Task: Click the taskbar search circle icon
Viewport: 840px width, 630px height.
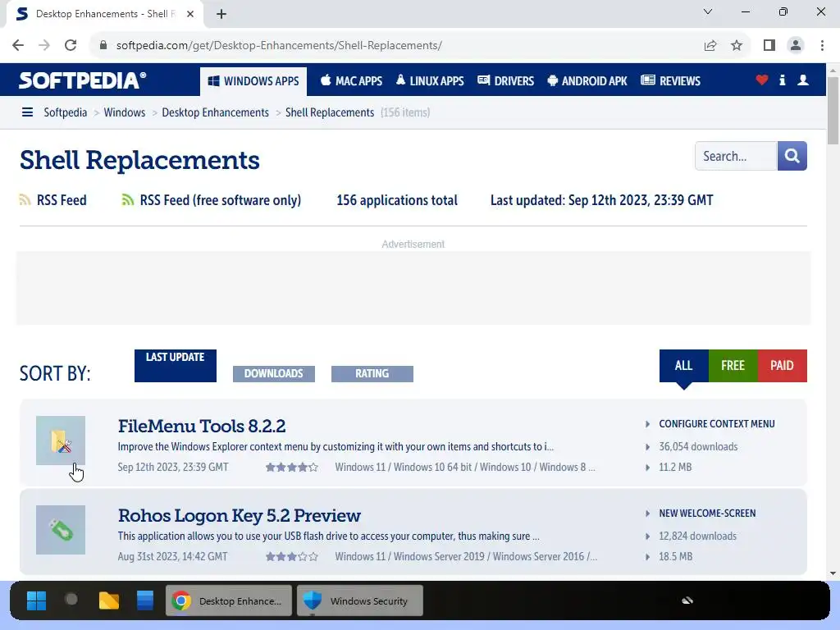Action: tap(71, 600)
